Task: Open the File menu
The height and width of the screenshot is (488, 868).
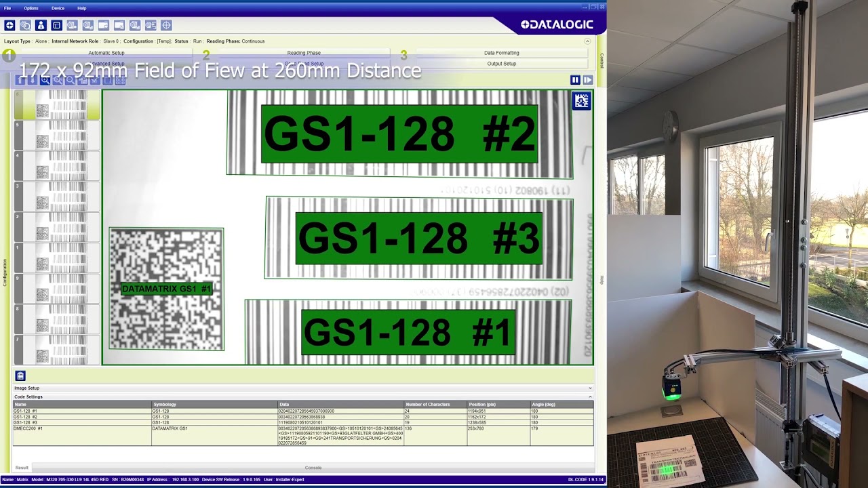Action: tap(7, 8)
